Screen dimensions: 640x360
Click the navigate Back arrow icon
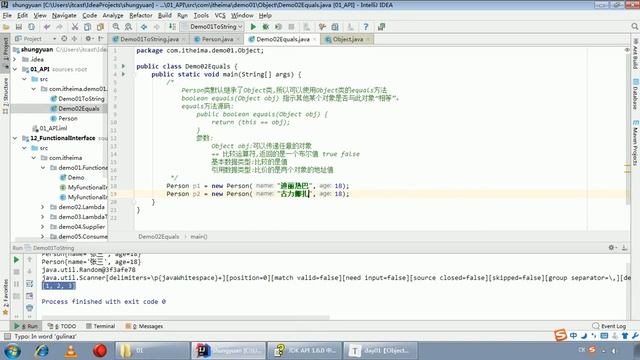pos(144,27)
